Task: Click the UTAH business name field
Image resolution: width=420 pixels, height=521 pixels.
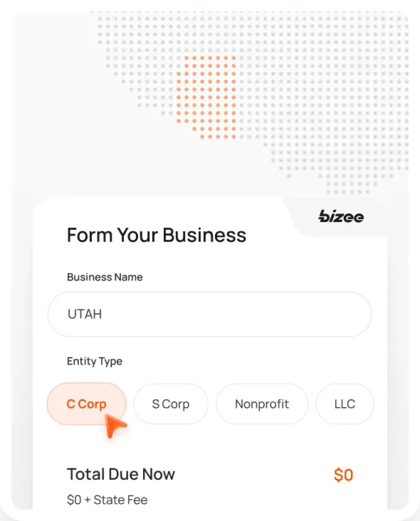Action: click(x=209, y=314)
